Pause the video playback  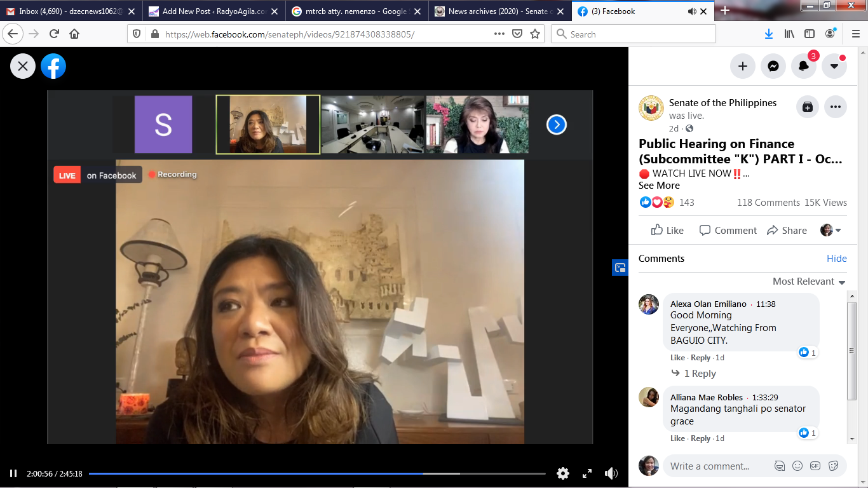point(13,473)
